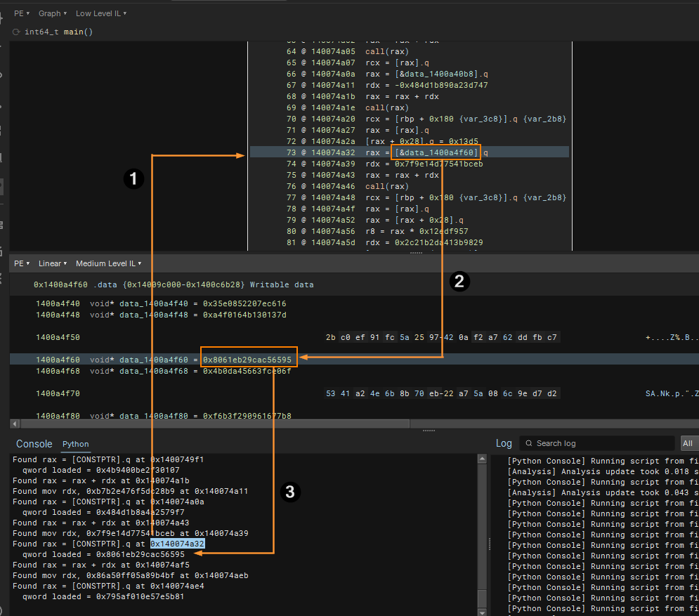Click the left arrow of linear view scrollbar

point(14,424)
